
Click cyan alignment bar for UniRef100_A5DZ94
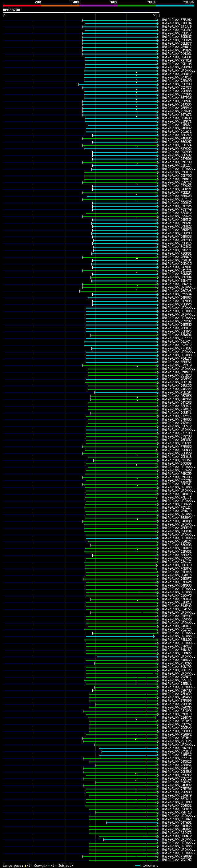(126, 393)
